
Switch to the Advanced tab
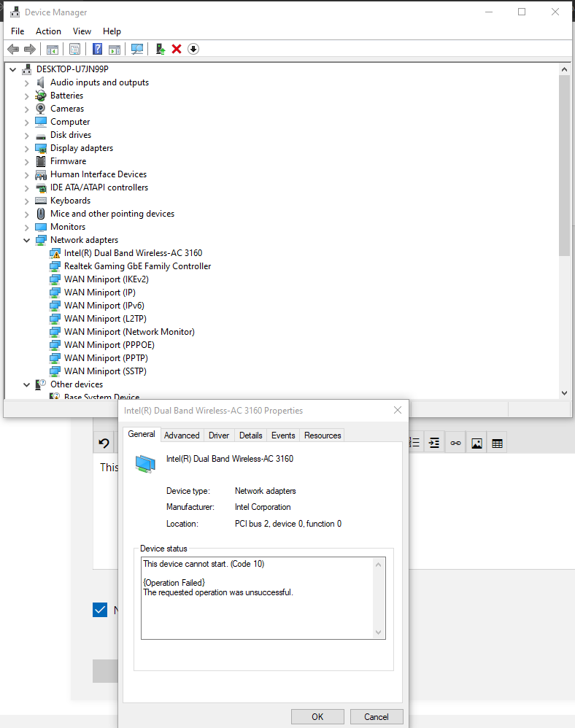(x=182, y=435)
